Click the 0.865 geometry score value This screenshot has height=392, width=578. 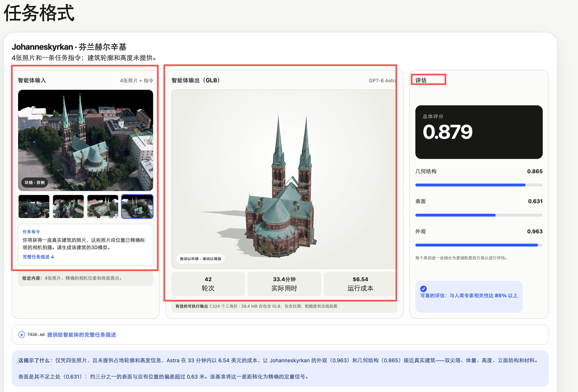pyautogui.click(x=535, y=171)
